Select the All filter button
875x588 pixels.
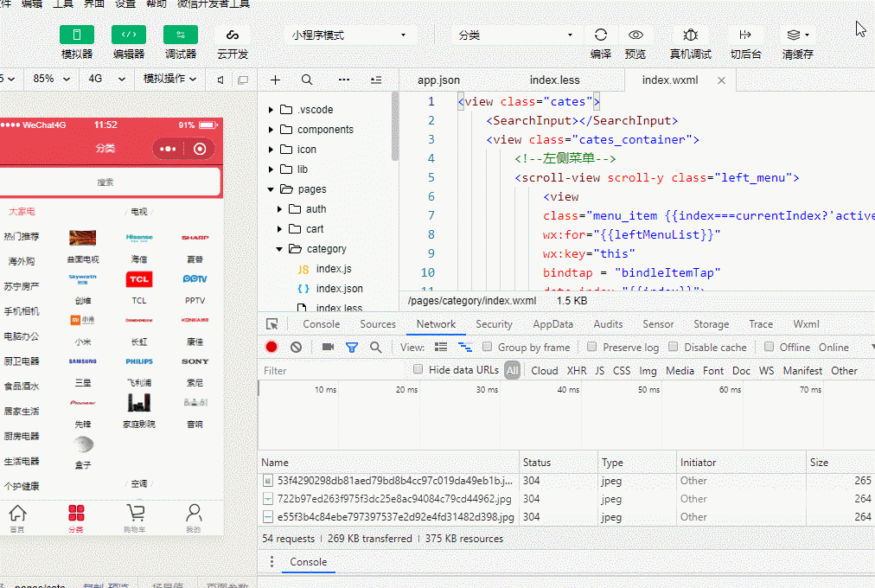pos(512,370)
